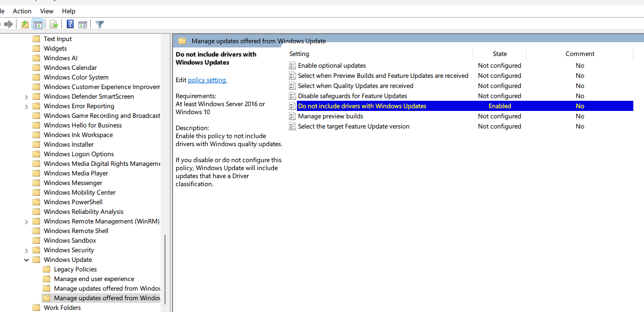Select the Windows Mobility Center folder
Viewport: 644px width, 312px height.
[80, 193]
